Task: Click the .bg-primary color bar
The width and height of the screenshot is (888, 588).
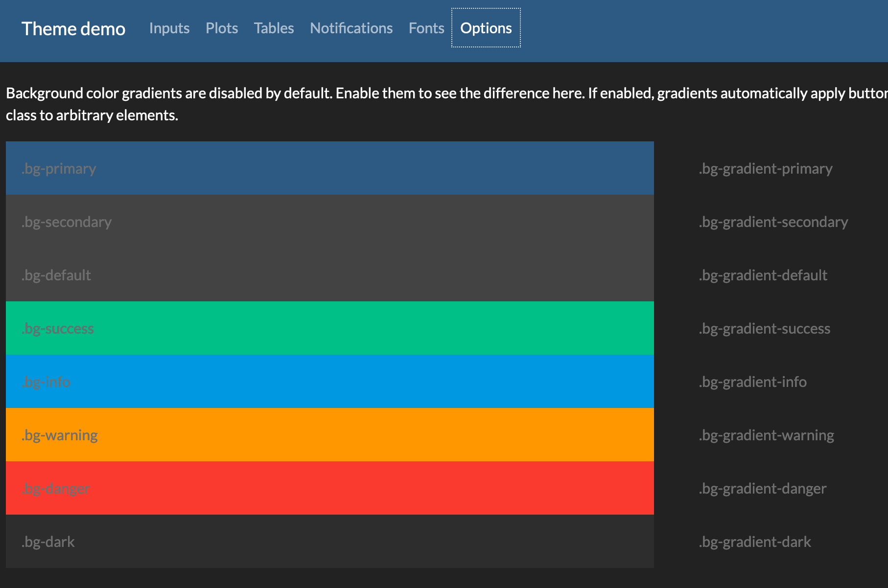Action: pos(330,168)
